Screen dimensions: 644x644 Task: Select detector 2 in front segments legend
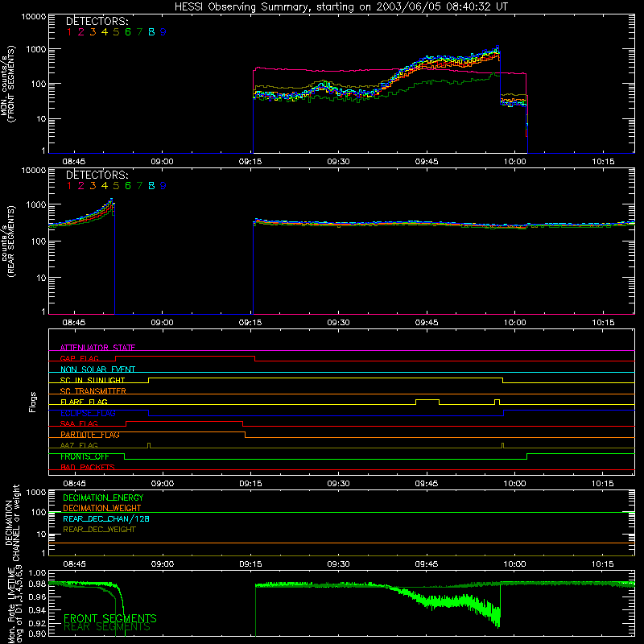pos(81,31)
